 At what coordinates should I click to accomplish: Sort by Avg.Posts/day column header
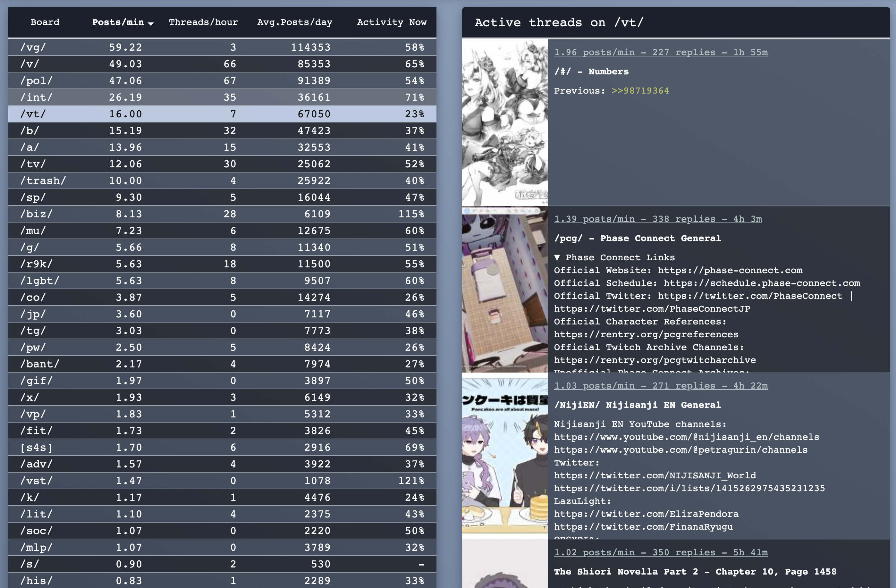point(294,22)
